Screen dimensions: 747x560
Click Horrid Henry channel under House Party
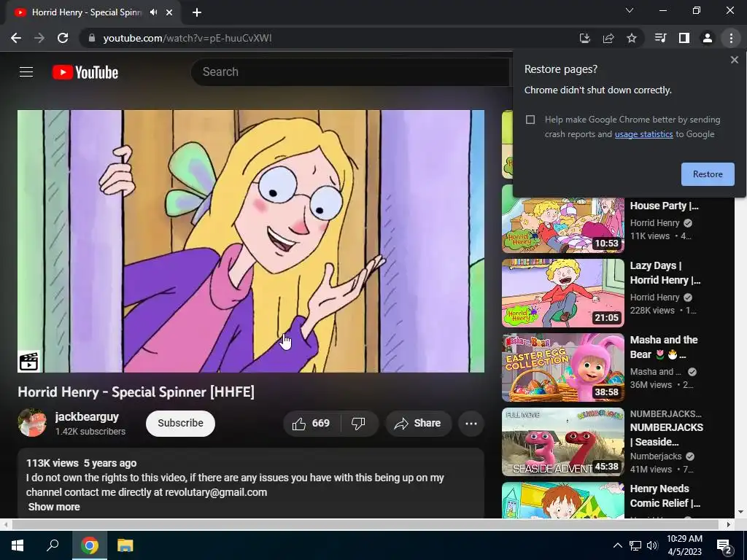pyautogui.click(x=654, y=223)
